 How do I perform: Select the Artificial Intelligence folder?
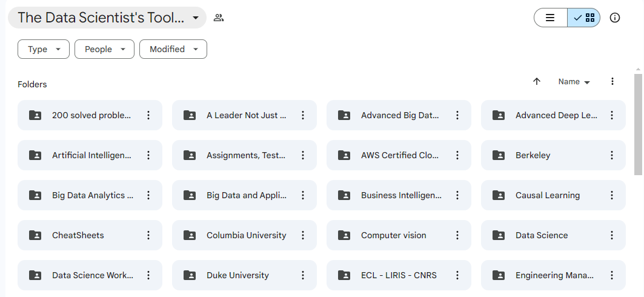(x=90, y=155)
